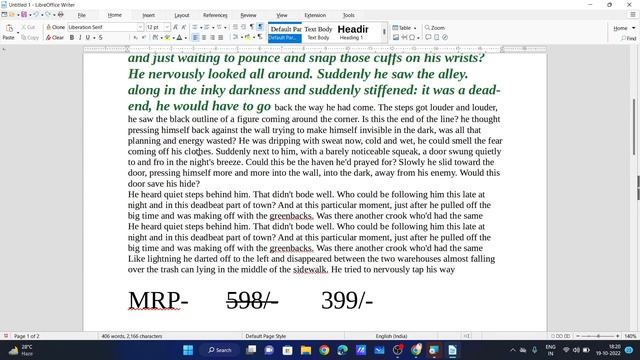Screen dimensions: 640x360
Task: Click the highlighting color marker swatch
Action: point(167,38)
